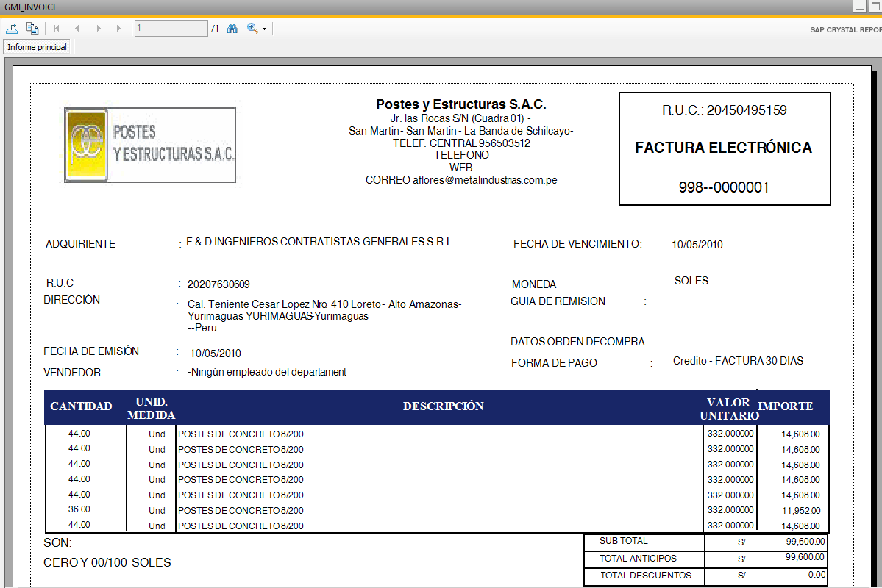Click the 11,952.00 importe cell
The height and width of the screenshot is (588, 882).
coord(801,511)
